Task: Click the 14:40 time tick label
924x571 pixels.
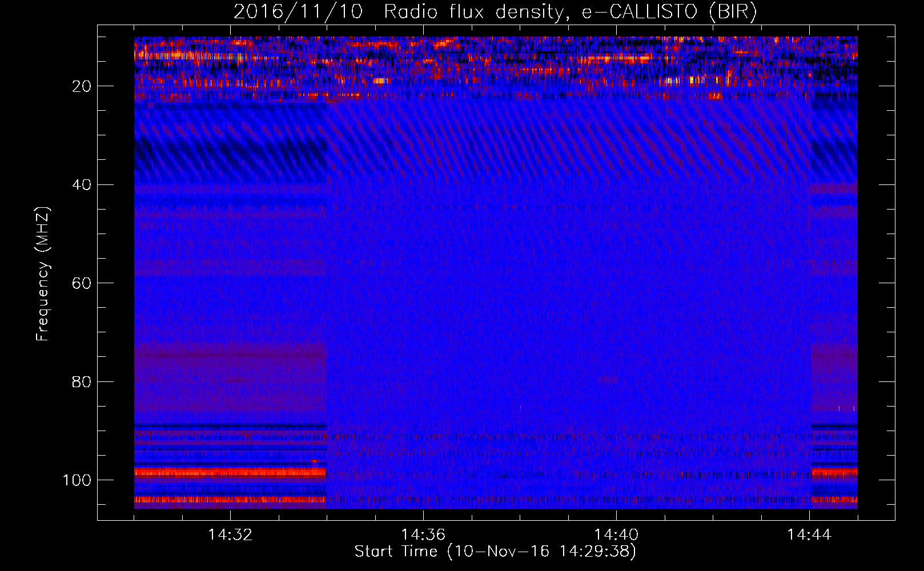Action: (x=616, y=535)
